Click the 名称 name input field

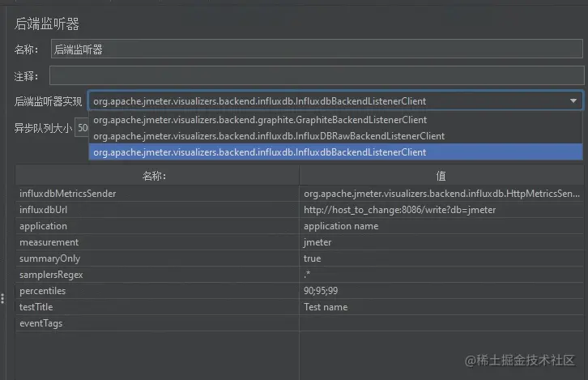[x=317, y=49]
